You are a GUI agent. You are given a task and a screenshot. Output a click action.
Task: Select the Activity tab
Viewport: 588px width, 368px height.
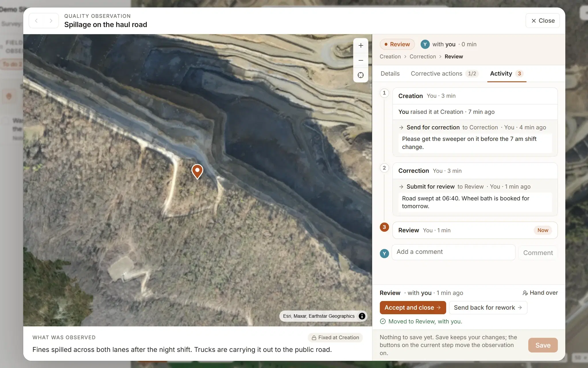[506, 74]
